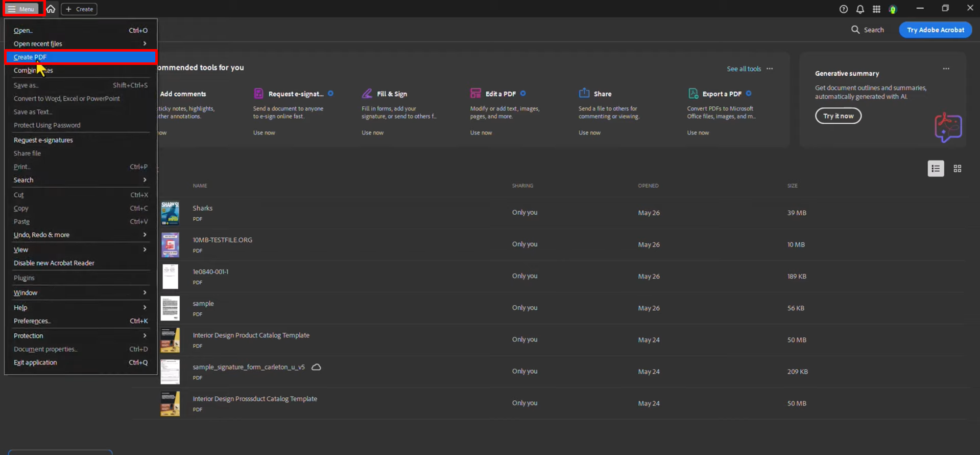The image size is (980, 455).
Task: Choose Print from the menu
Action: [x=80, y=166]
